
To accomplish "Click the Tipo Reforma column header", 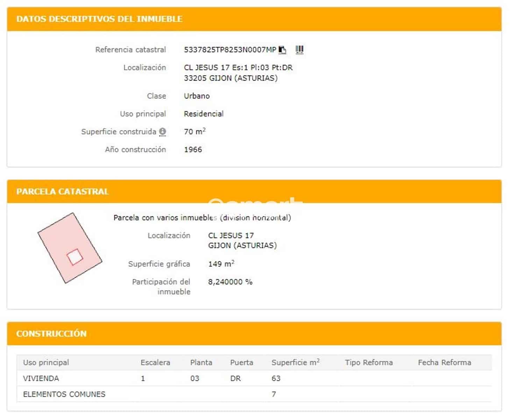I will tap(369, 363).
